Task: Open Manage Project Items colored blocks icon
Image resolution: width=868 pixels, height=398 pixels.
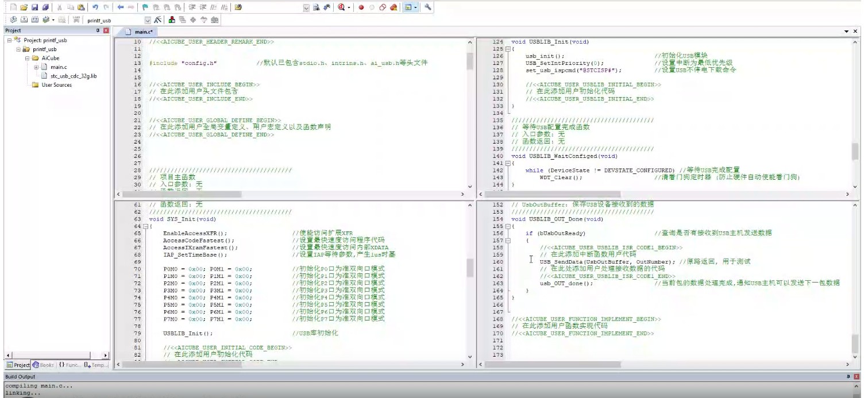Action: coord(172,20)
